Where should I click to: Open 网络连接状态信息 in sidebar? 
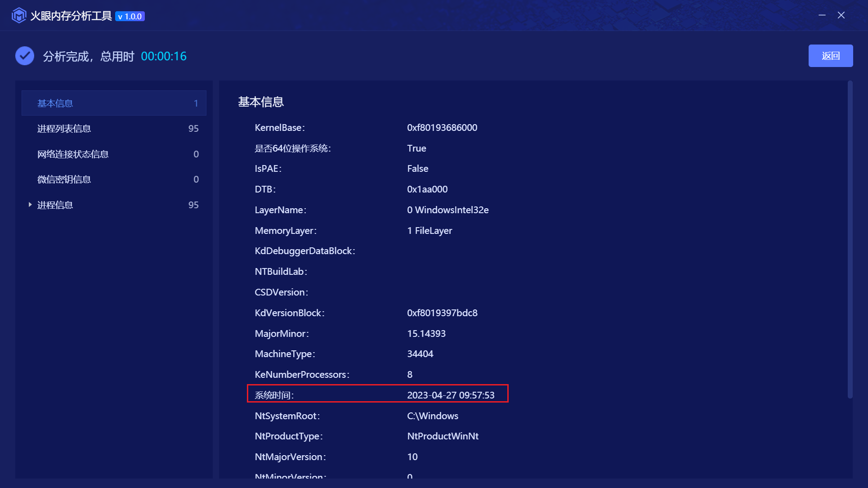(73, 154)
